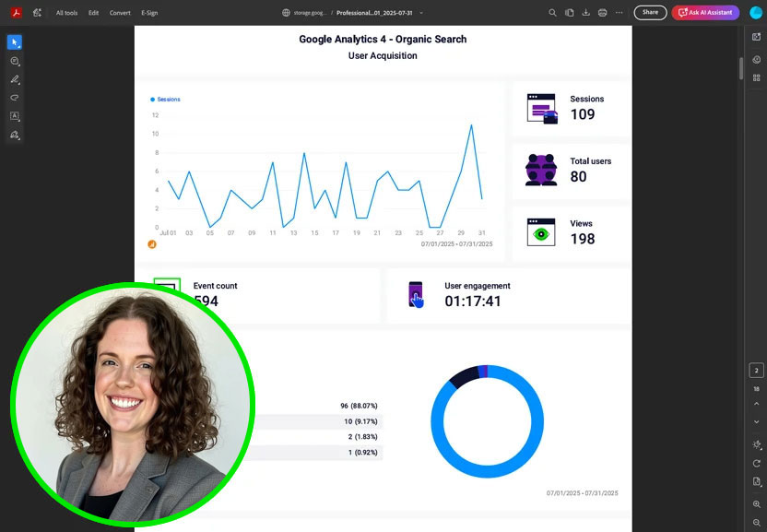The height and width of the screenshot is (532, 767).
Task: Open the page thumbnails grid icon
Action: (756, 77)
